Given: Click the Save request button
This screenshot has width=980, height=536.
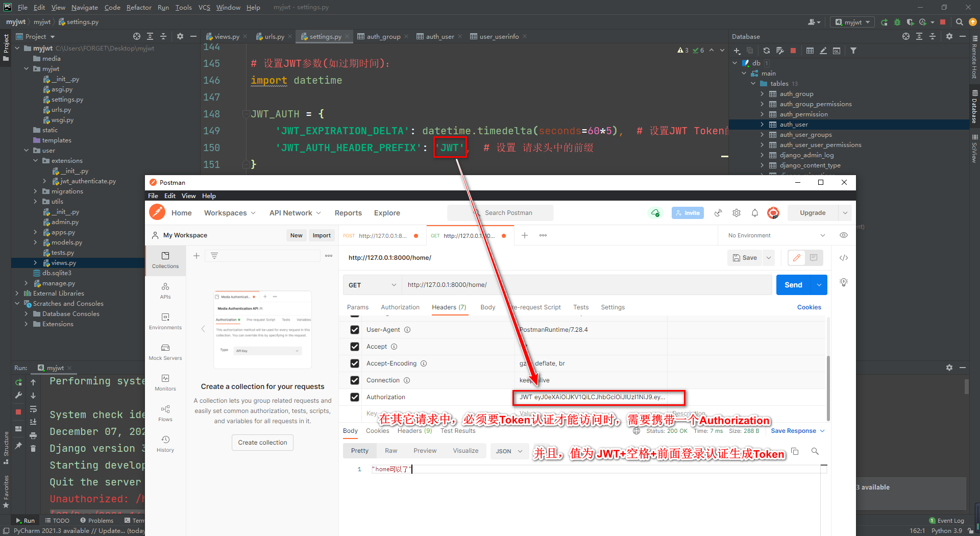Looking at the screenshot, I should tap(745, 258).
